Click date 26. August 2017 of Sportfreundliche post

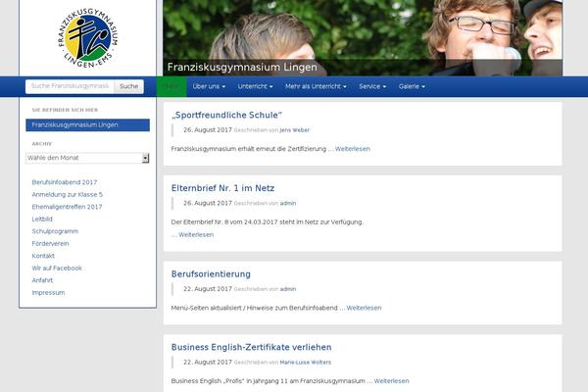[208, 130]
